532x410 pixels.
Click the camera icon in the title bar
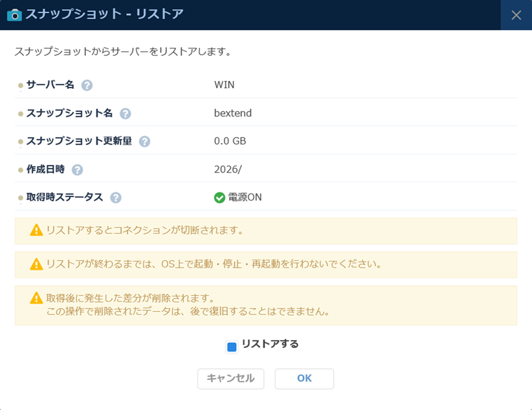[x=14, y=15]
